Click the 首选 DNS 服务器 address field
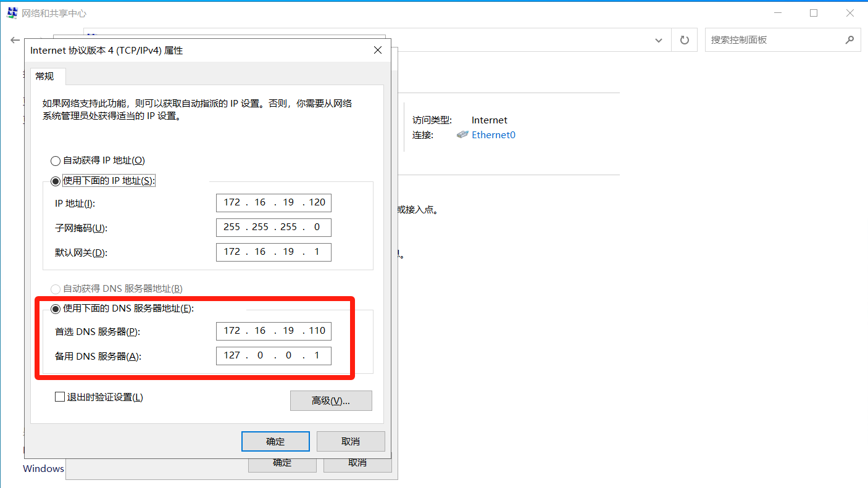Viewport: 868px width, 488px height. click(273, 331)
